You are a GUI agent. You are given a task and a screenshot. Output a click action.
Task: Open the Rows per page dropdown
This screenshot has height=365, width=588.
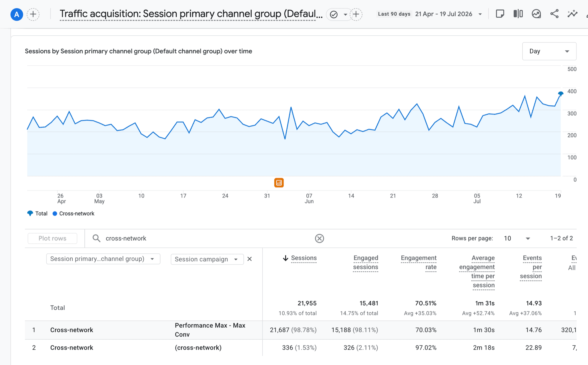point(517,238)
